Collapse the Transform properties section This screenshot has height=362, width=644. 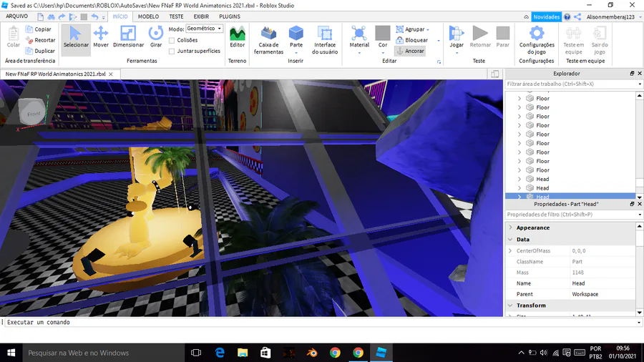(510, 305)
